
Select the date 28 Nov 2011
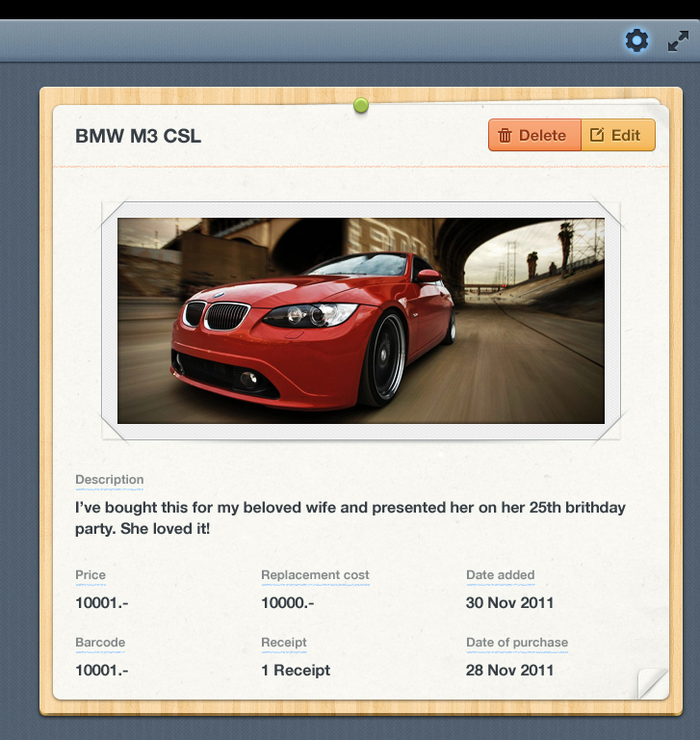[510, 671]
